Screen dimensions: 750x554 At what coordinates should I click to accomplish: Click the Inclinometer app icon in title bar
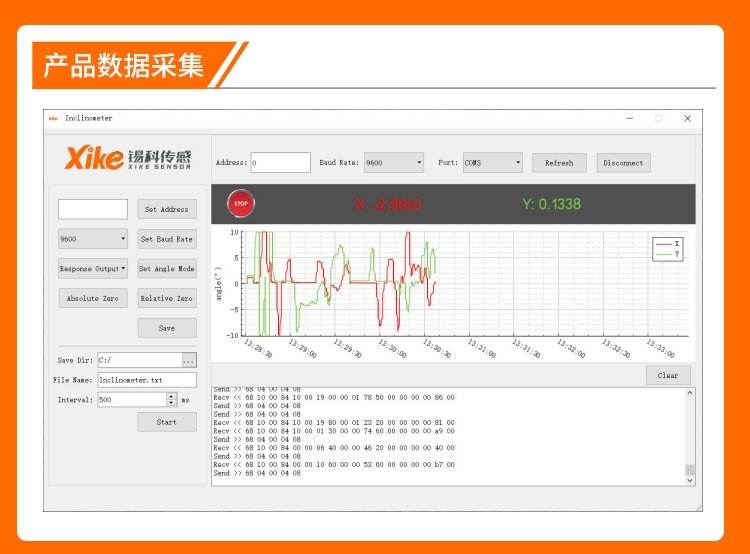(54, 118)
